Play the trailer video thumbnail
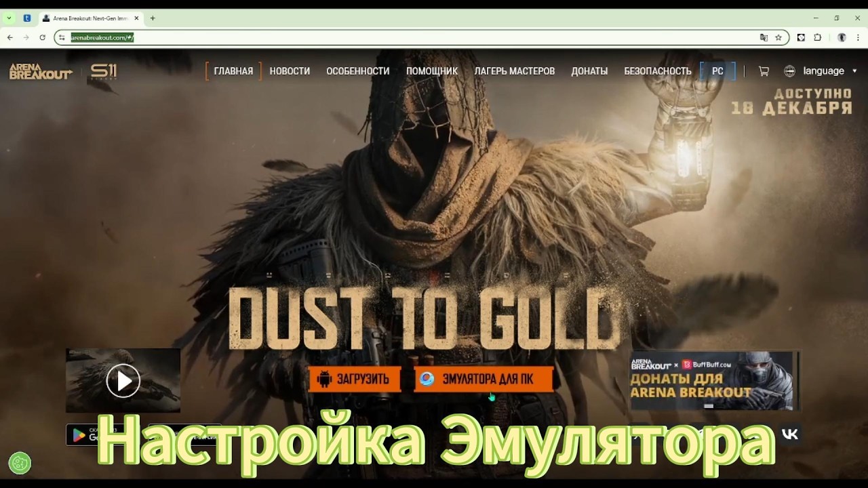 pos(123,380)
